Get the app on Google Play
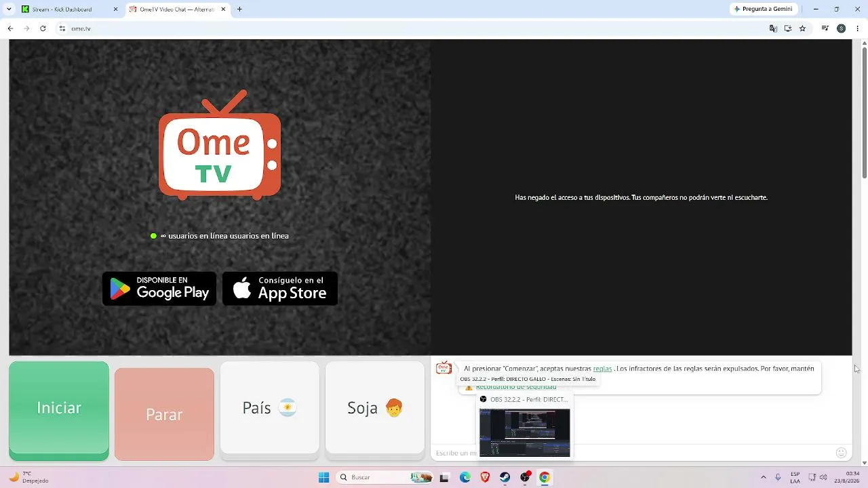This screenshot has width=868, height=488. coord(159,289)
